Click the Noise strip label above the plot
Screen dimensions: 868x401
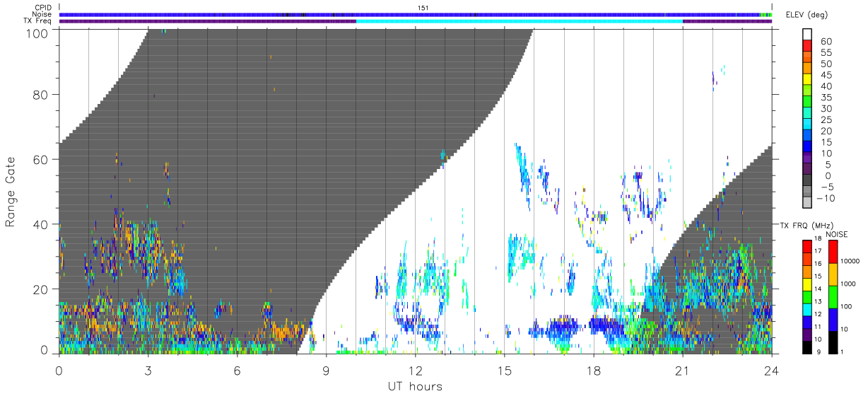coord(43,14)
